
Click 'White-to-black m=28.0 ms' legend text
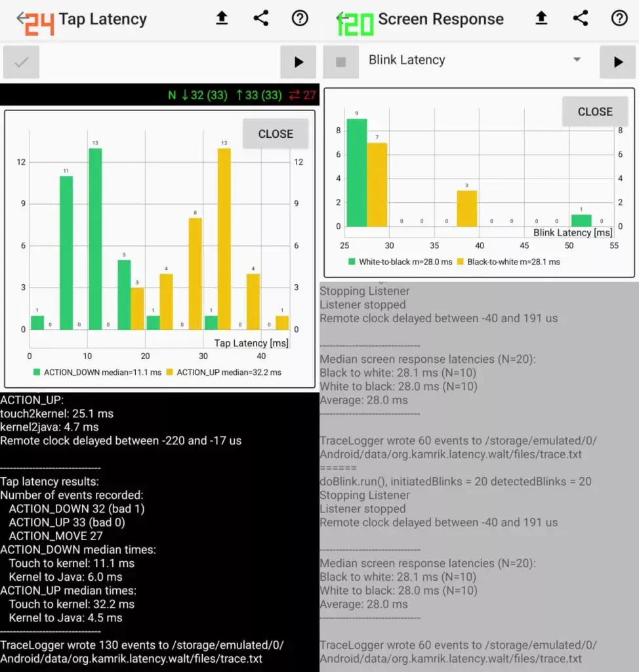(405, 261)
